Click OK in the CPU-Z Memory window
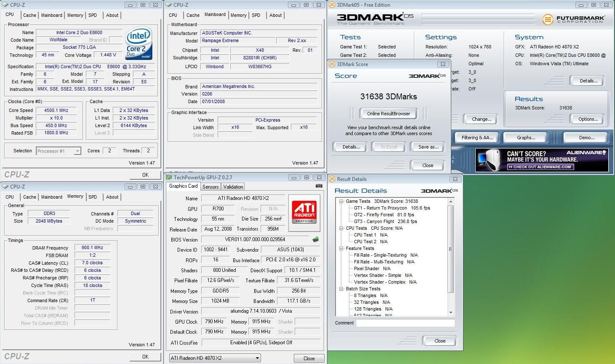Viewport: 615px width, 364px height. pos(145,356)
